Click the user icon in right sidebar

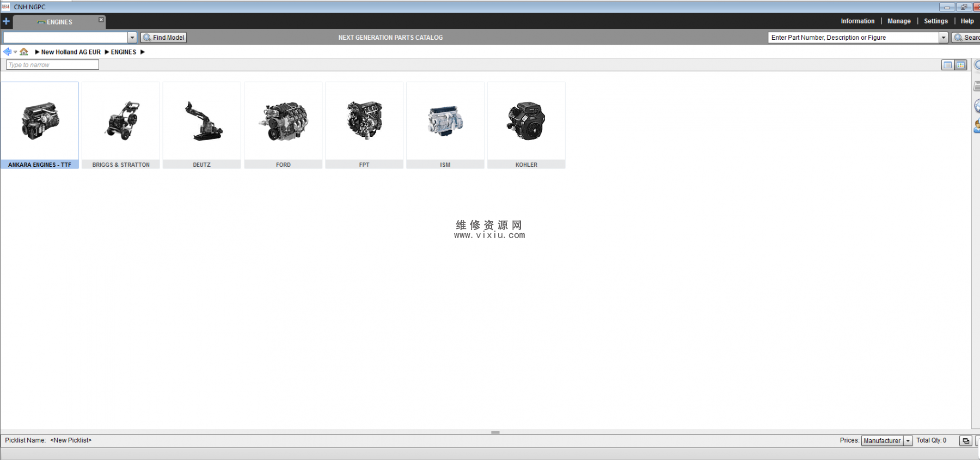[977, 126]
